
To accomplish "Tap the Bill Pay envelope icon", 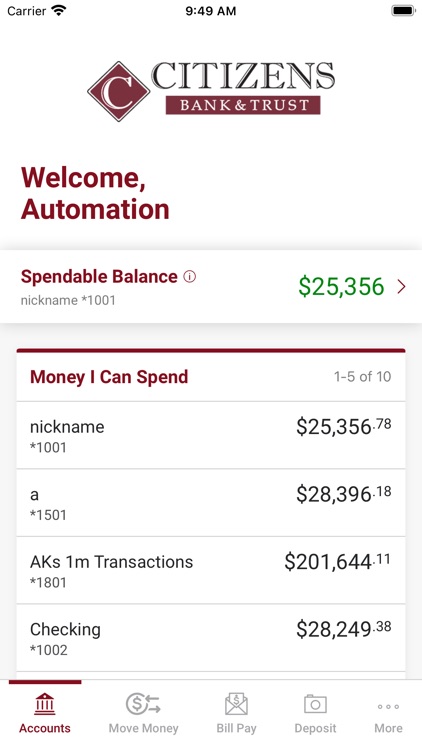I will 236,704.
